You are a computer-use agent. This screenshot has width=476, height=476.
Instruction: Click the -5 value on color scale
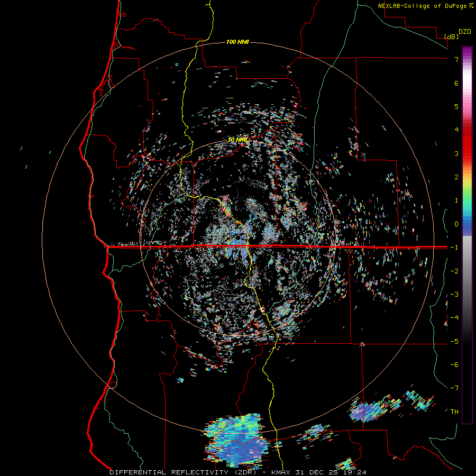click(x=454, y=342)
